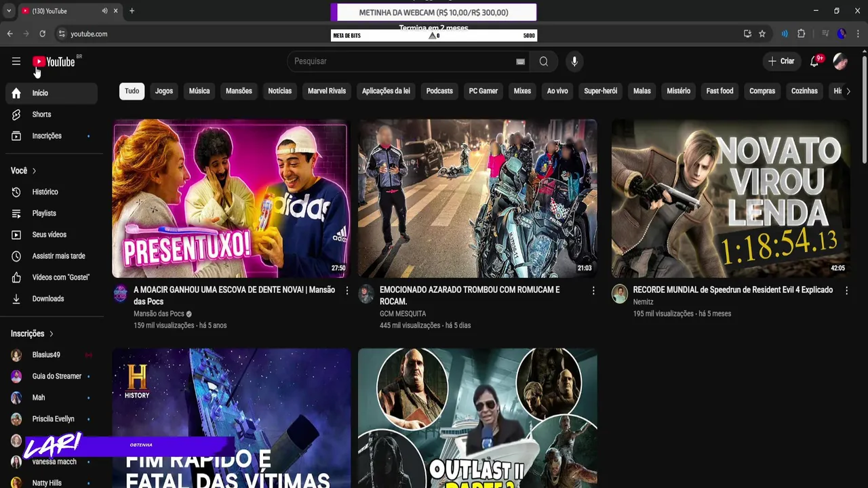Expand the Você section
868x488 pixels.
point(24,171)
